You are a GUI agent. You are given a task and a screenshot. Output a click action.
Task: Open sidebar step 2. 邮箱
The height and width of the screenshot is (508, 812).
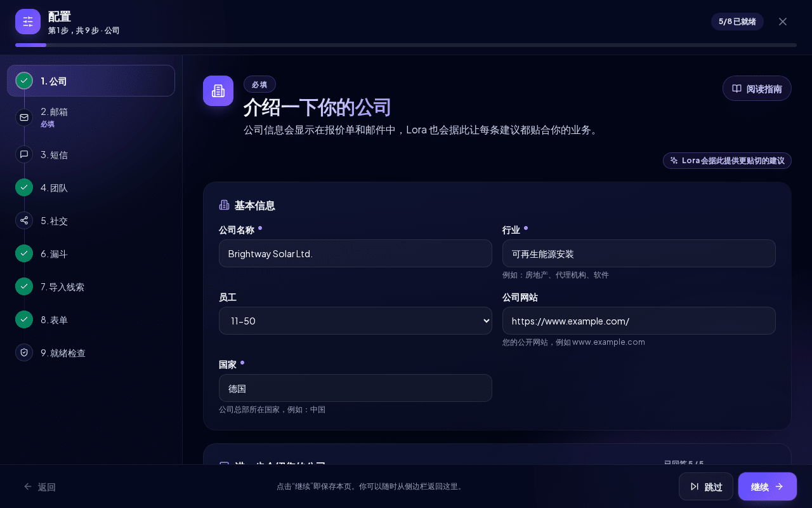click(x=91, y=117)
